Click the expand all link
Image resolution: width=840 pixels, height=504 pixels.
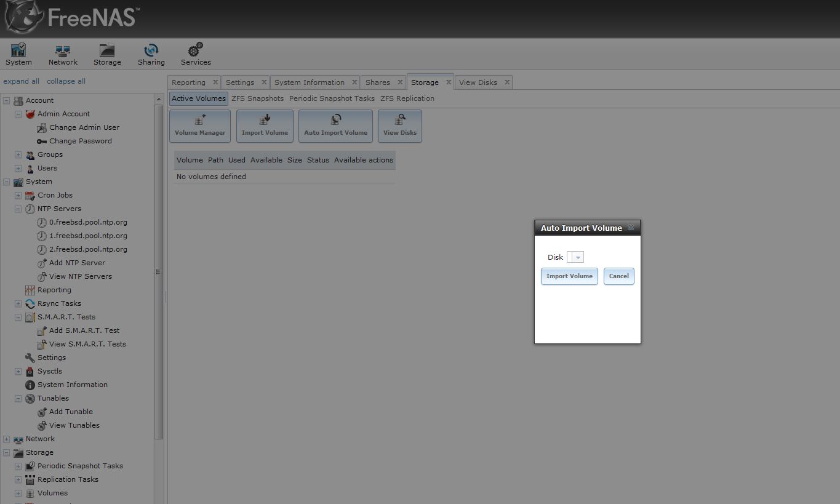pos(21,81)
